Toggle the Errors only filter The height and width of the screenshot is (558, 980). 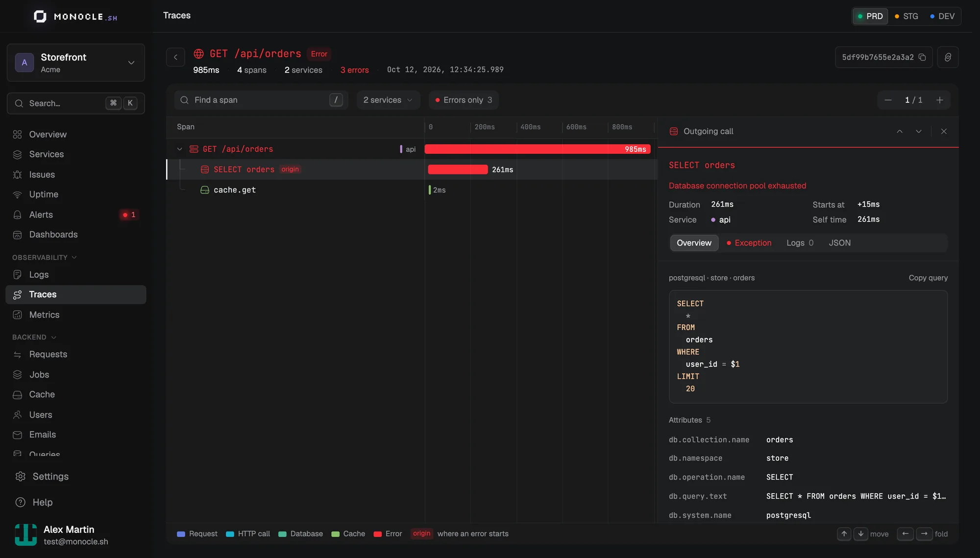(x=464, y=100)
